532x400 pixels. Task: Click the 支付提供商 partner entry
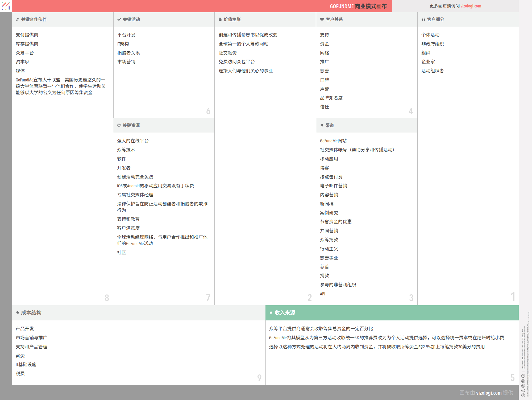[x=27, y=35]
